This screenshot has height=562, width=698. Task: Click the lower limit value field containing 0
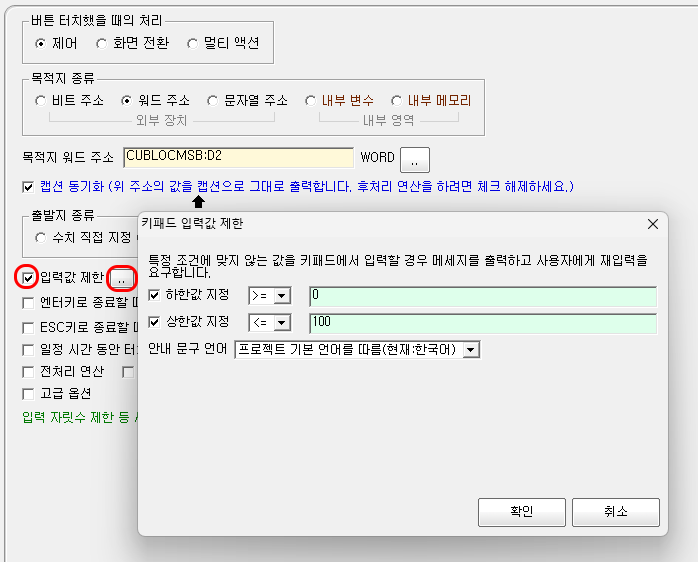[x=483, y=297]
